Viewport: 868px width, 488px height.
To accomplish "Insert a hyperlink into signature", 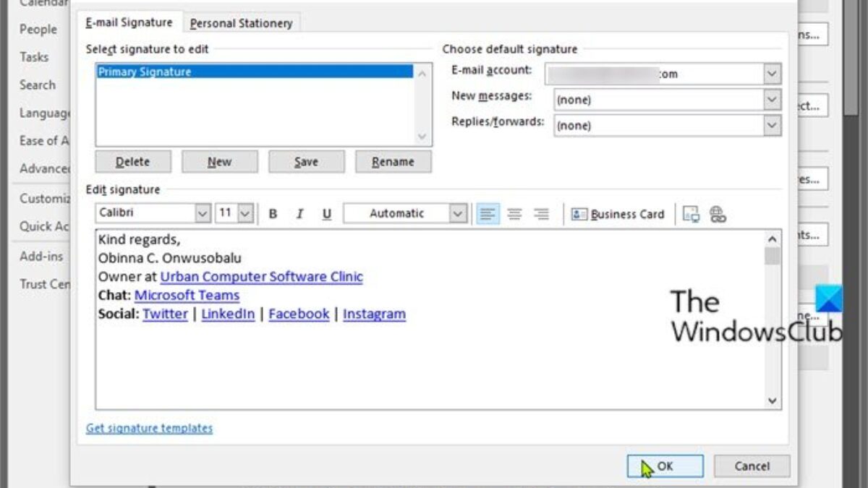I will (x=718, y=214).
